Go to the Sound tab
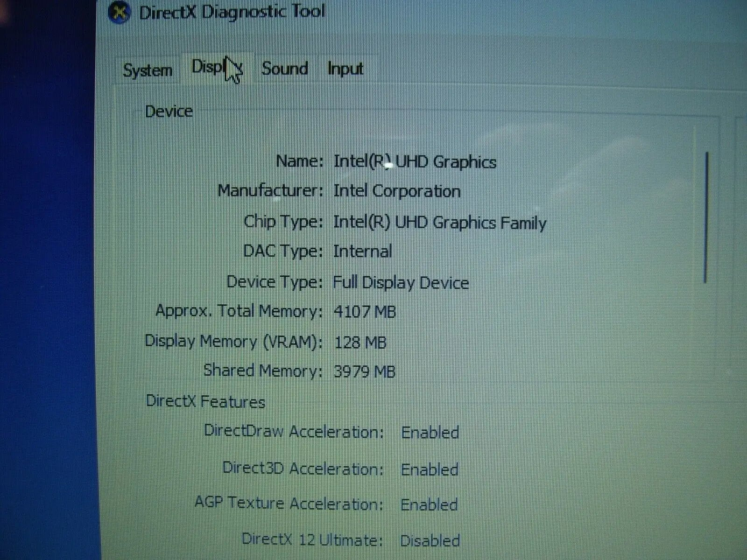 click(x=284, y=69)
